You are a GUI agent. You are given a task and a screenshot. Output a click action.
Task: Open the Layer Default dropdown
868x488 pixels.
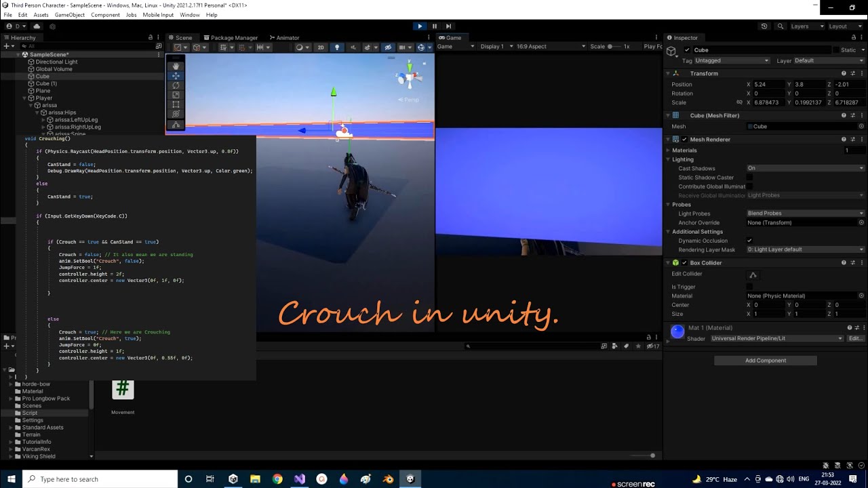[x=829, y=60]
